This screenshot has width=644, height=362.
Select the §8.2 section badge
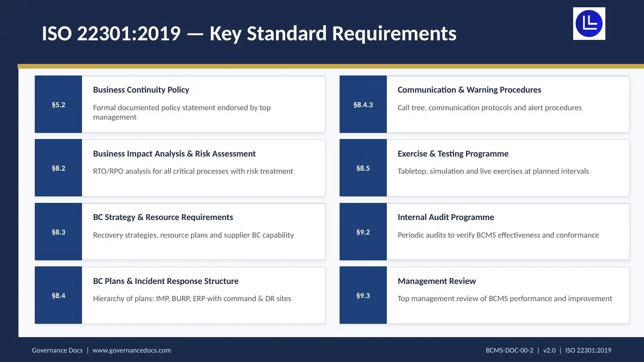(x=58, y=168)
